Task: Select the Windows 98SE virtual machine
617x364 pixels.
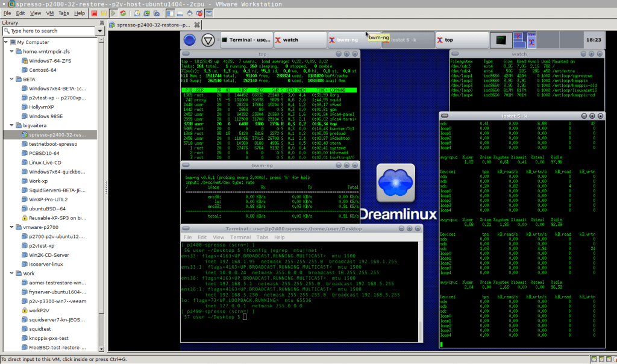Action: click(42, 116)
